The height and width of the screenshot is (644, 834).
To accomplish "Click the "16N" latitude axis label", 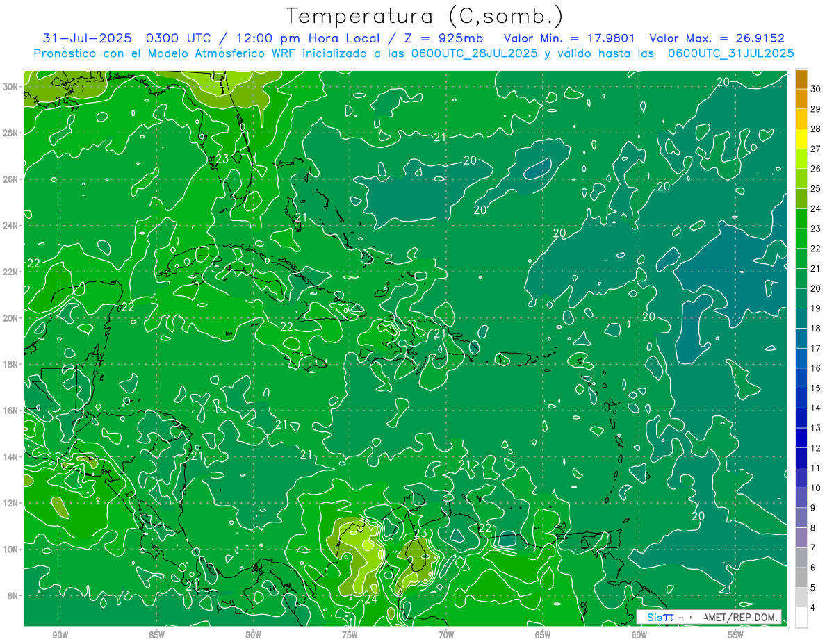I will 10,411.
